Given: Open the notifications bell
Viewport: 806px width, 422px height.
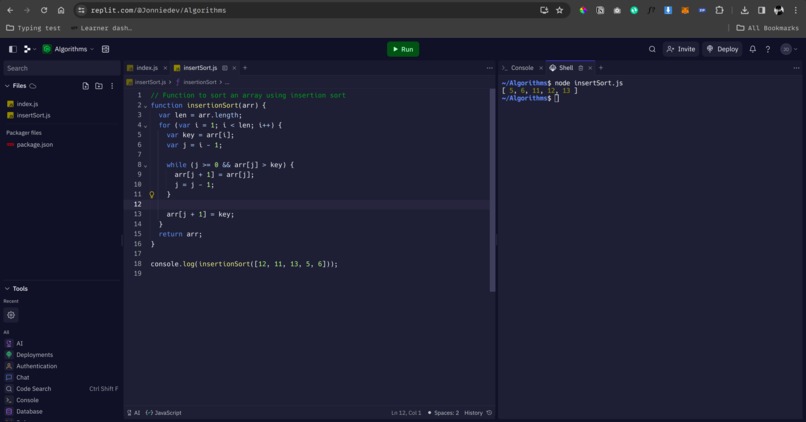Looking at the screenshot, I should (x=753, y=49).
